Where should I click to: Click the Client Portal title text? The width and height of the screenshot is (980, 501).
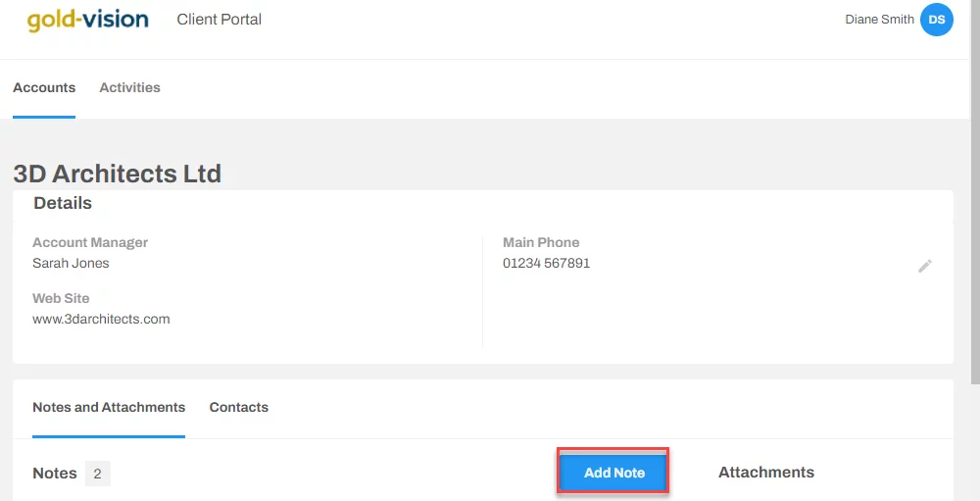coord(220,20)
